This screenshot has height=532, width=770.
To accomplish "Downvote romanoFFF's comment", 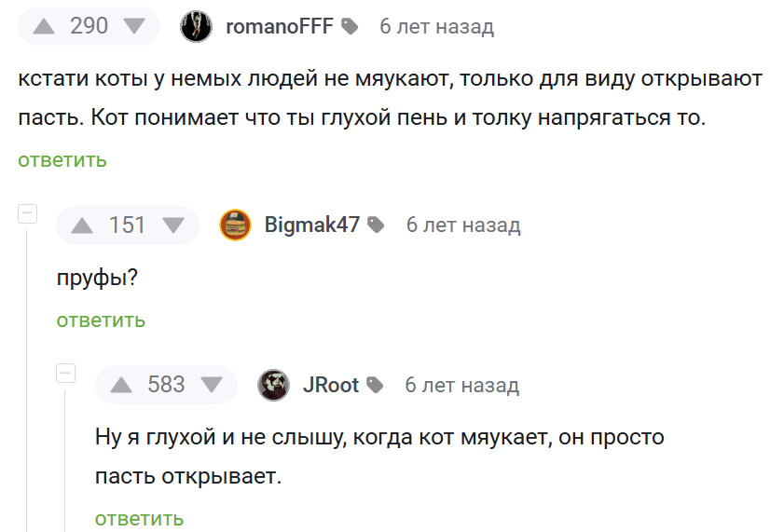I will [135, 26].
